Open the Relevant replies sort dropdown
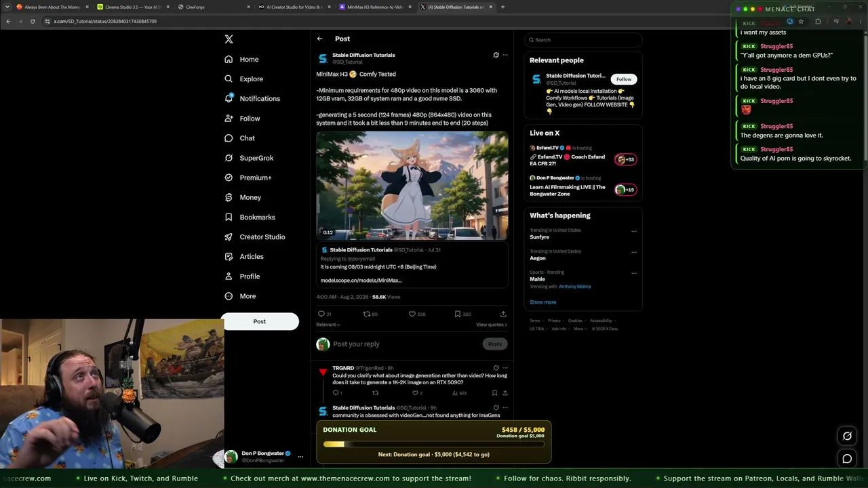The image size is (868, 488). [x=328, y=325]
